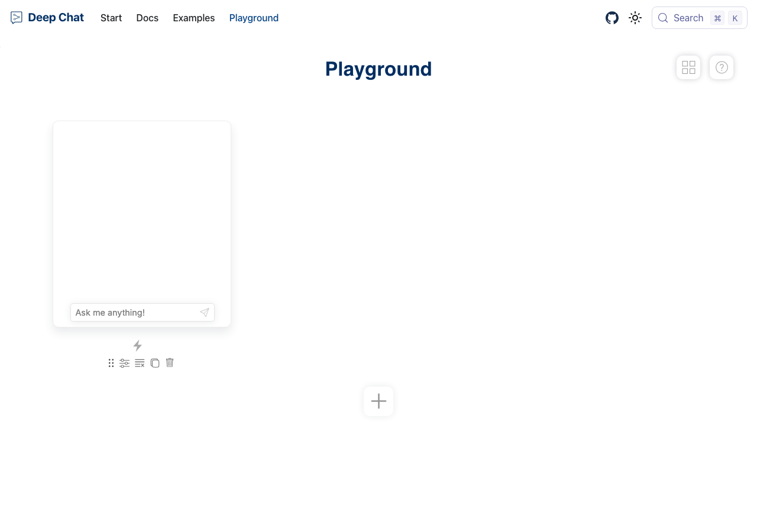Duplicate the chat with the copy icon
The image size is (757, 532).
point(155,363)
